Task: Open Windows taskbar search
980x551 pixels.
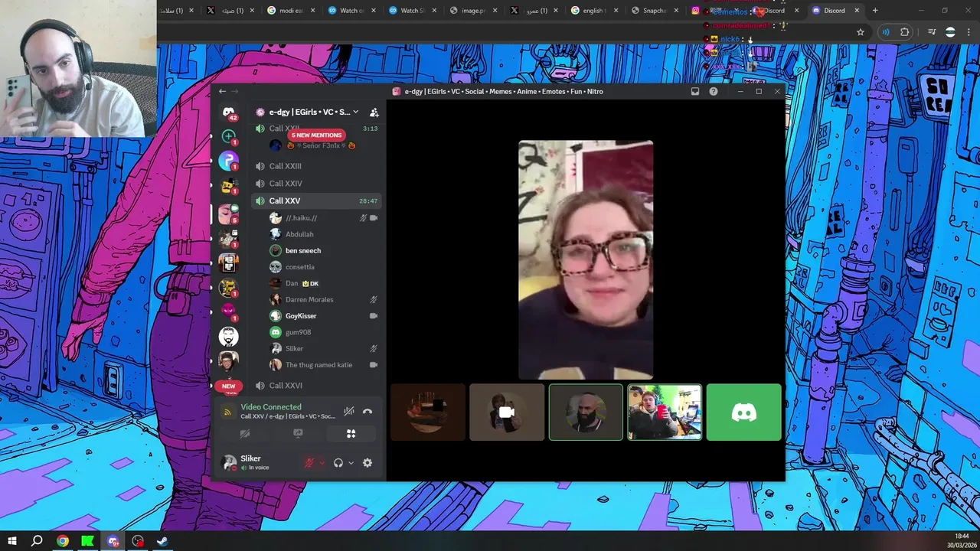Action: pyautogui.click(x=37, y=541)
